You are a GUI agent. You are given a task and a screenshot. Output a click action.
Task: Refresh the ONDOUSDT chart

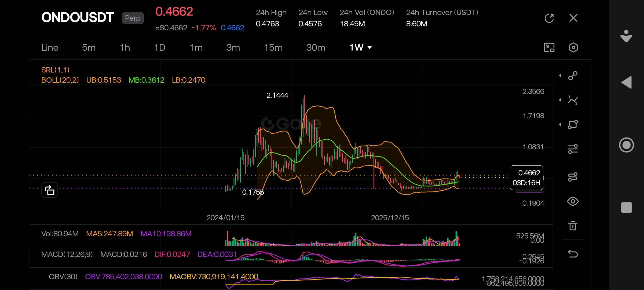[549, 18]
